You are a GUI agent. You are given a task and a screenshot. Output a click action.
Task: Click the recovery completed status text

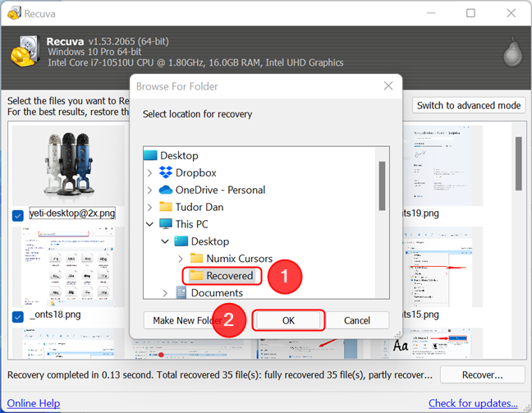220,375
